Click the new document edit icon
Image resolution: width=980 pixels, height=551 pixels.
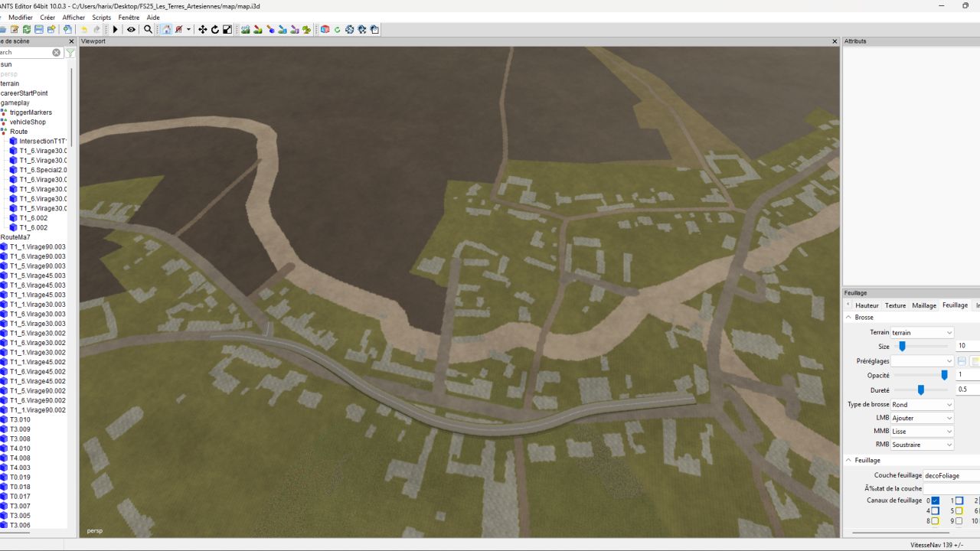point(15,30)
